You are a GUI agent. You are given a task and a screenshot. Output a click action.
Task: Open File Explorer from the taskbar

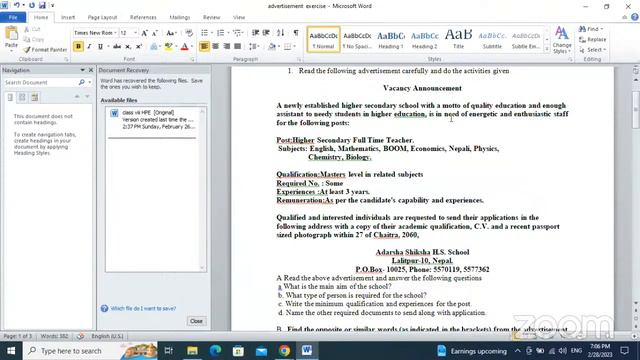click(192, 351)
